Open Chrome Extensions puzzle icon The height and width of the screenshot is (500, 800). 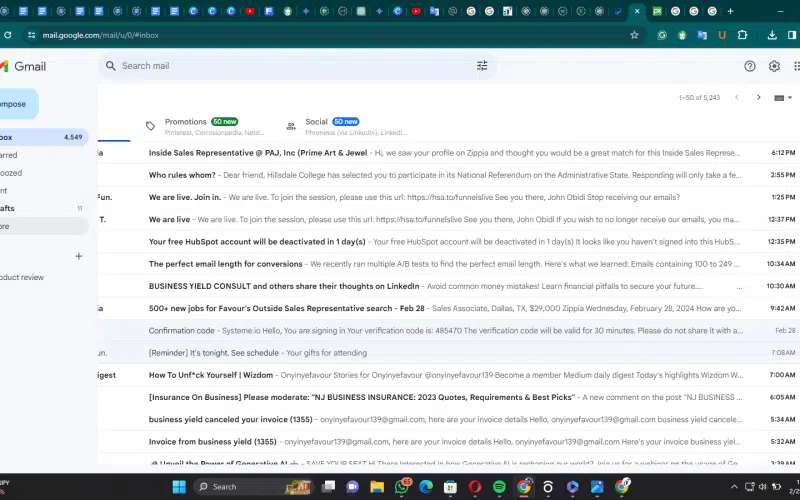tap(742, 35)
